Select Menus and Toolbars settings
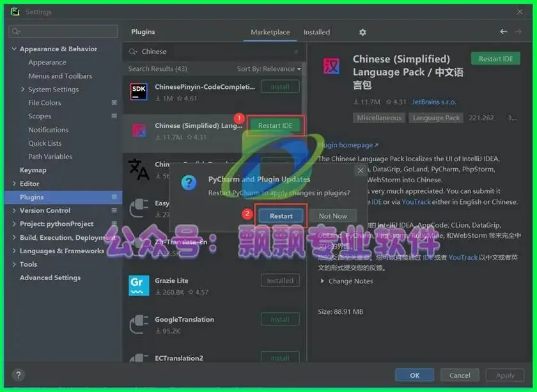 coord(60,75)
